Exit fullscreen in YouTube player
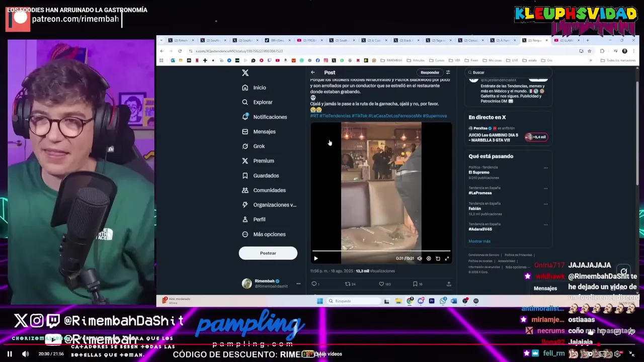 point(632,354)
